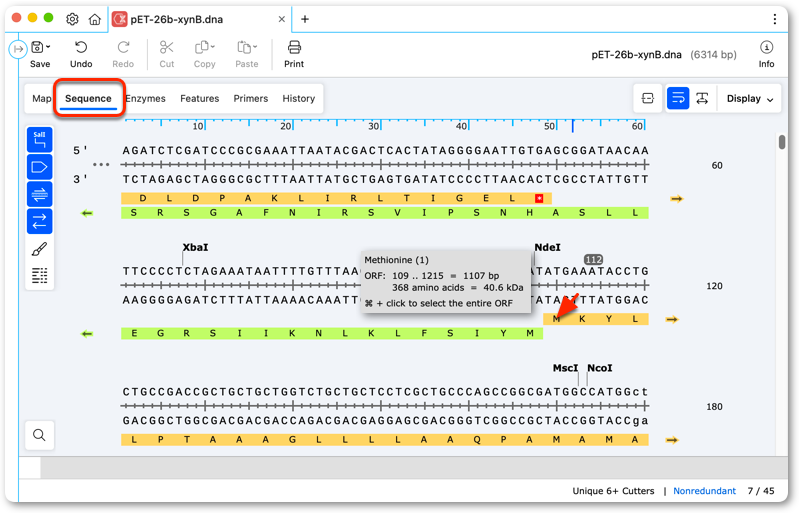This screenshot has height=513, width=799.
Task: Open the Primers tab
Action: [x=251, y=98]
